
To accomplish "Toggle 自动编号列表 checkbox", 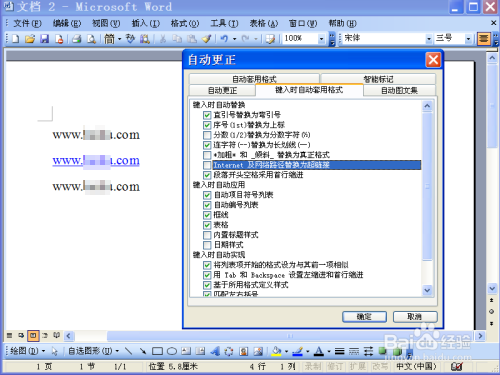I will 207,205.
